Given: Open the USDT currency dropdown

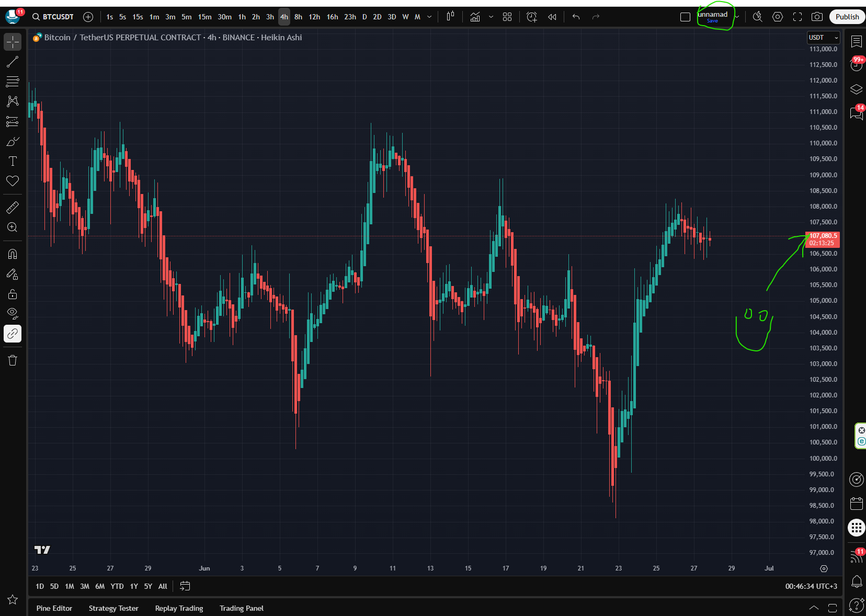Looking at the screenshot, I should pos(823,38).
